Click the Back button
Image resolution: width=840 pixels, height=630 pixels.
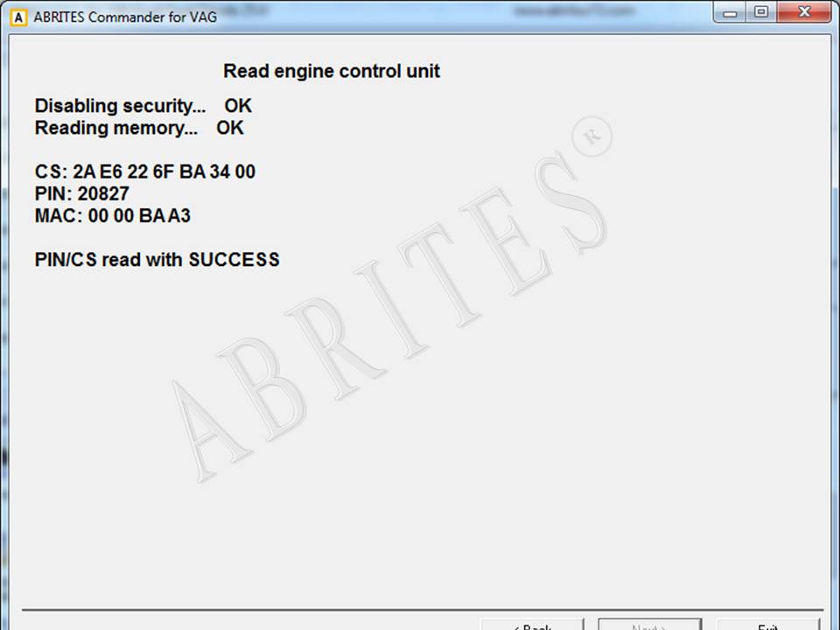(x=532, y=625)
